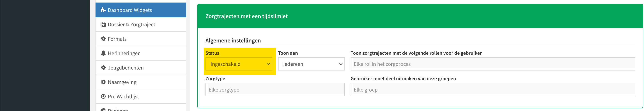Screen dimensions: 644x111
Task: Click the gear icon beside Jeugdberichten
Action: pos(103,68)
